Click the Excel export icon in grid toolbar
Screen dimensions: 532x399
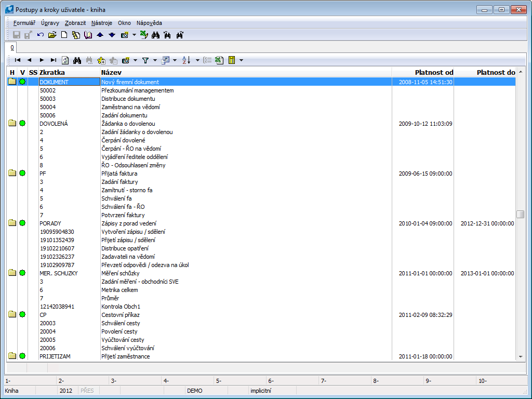pos(219,60)
